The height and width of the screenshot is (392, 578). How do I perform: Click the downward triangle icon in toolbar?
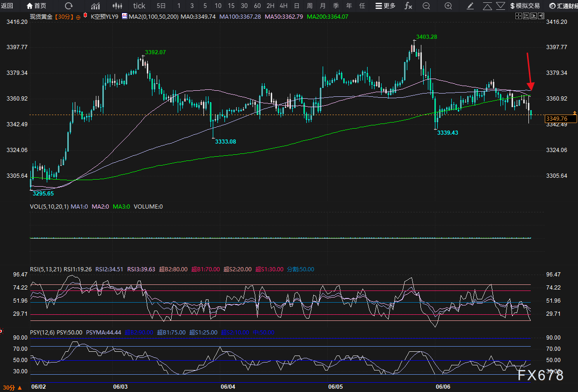(x=500, y=6)
